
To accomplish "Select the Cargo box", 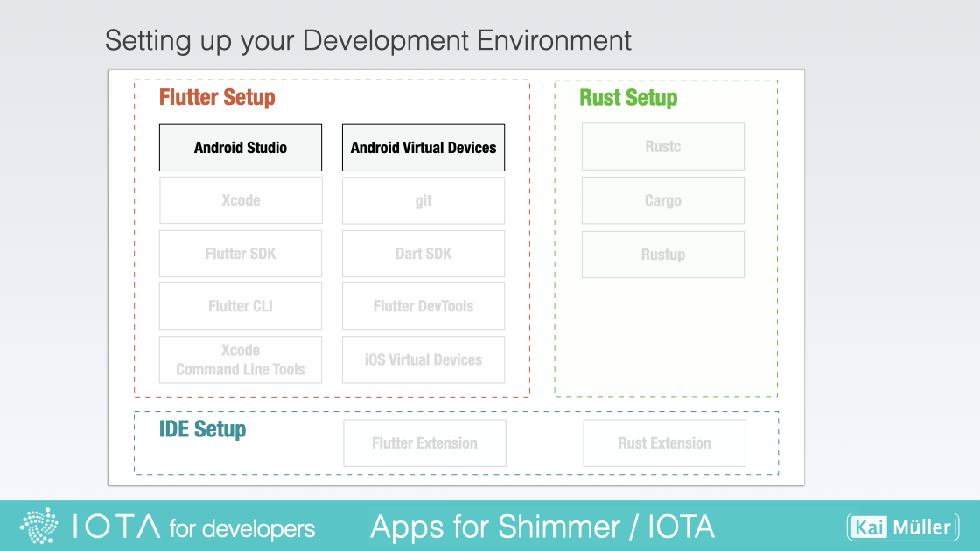I will coord(663,200).
